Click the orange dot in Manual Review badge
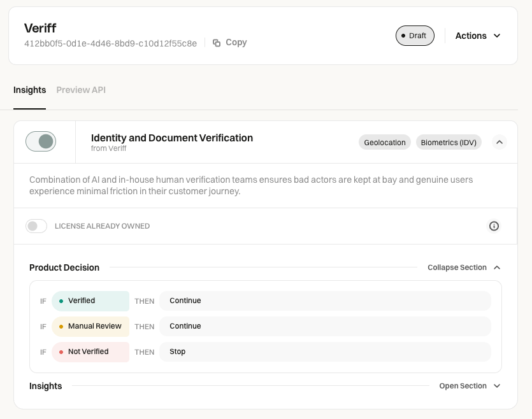 [61, 327]
